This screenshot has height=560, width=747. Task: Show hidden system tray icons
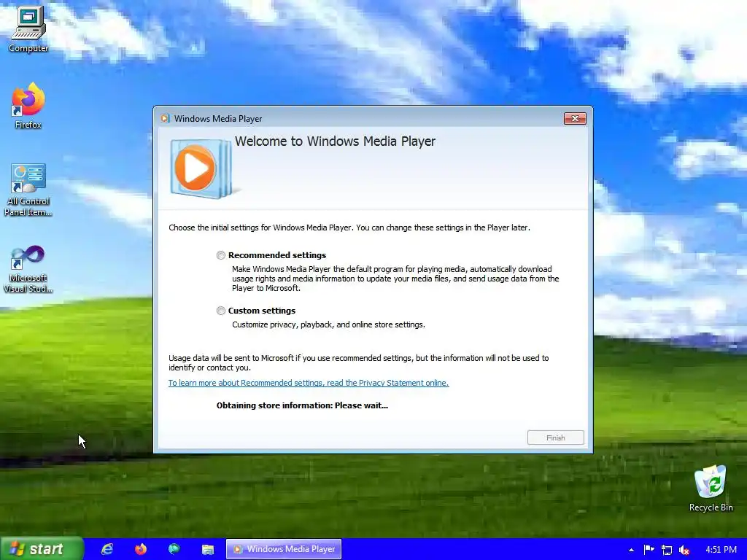click(631, 550)
